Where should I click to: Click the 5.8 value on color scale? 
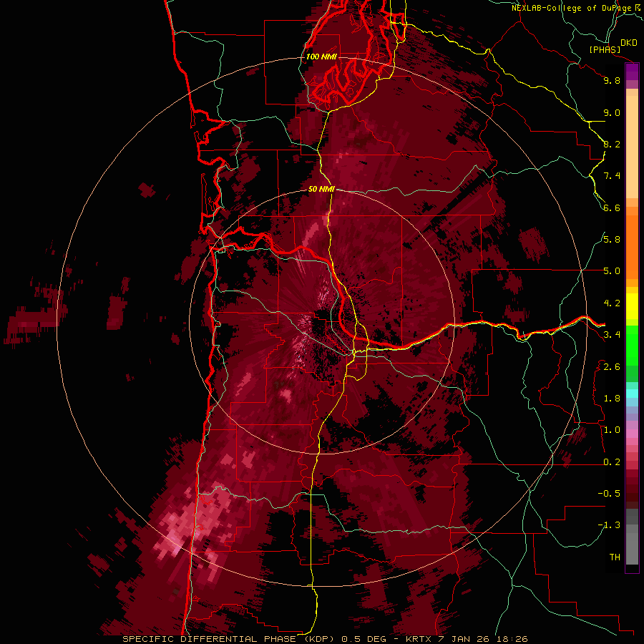[x=612, y=240]
